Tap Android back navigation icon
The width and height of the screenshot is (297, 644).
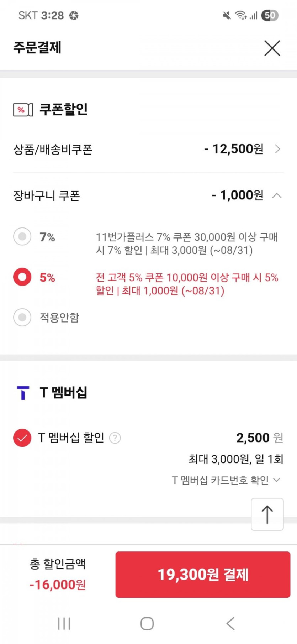(230, 623)
